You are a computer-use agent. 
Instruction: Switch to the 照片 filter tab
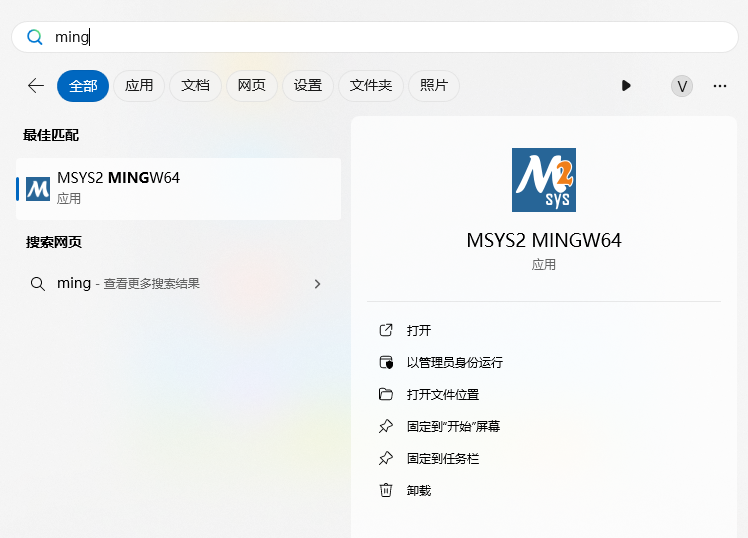tap(434, 86)
